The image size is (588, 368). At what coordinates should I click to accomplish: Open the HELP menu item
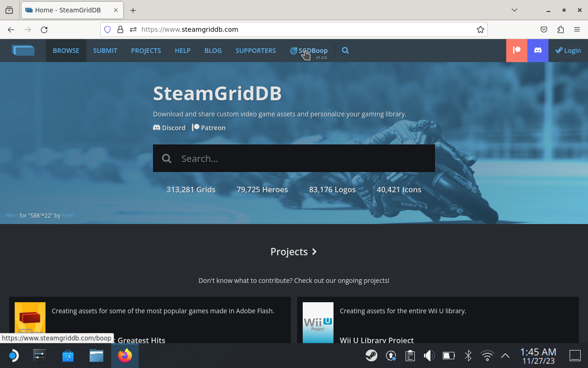pyautogui.click(x=183, y=51)
